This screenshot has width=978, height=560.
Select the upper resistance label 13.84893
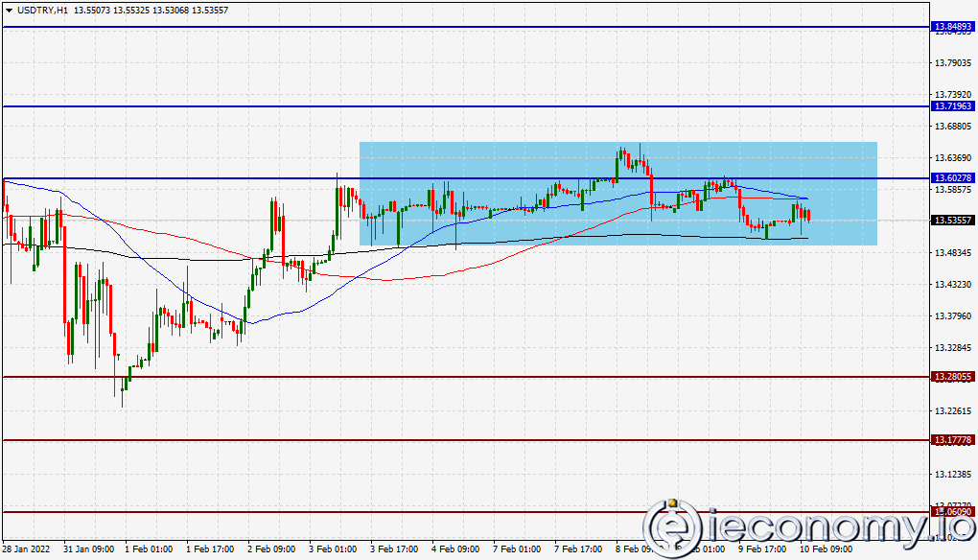pos(953,27)
